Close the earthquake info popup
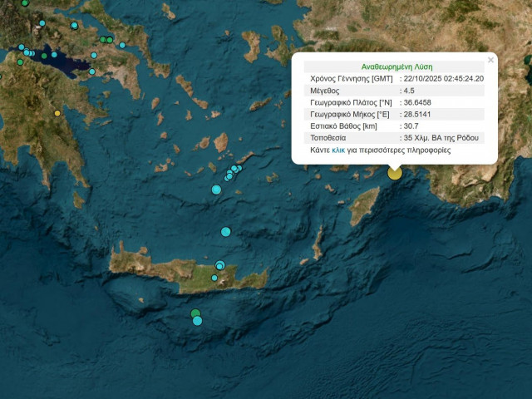 click(490, 60)
